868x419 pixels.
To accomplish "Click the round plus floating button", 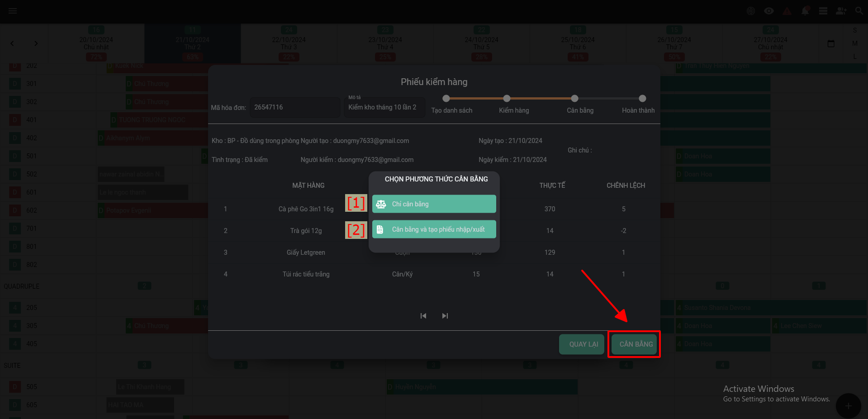I will [848, 406].
